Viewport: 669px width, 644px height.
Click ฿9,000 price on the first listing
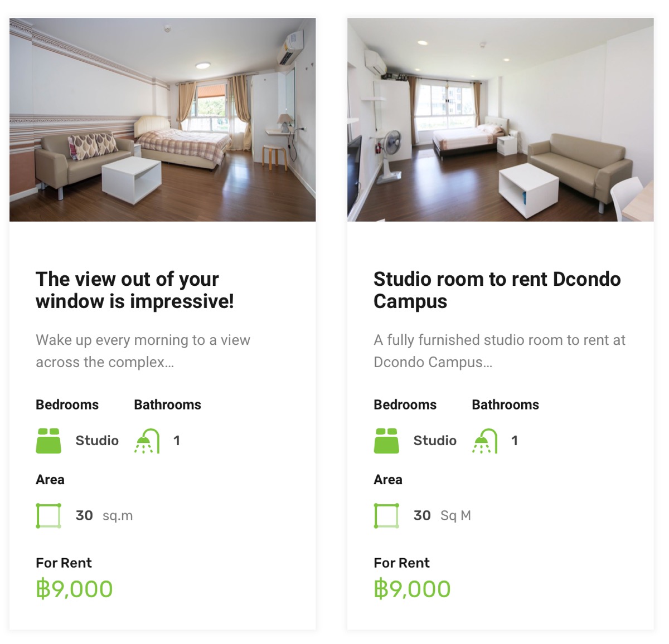pos(74,589)
